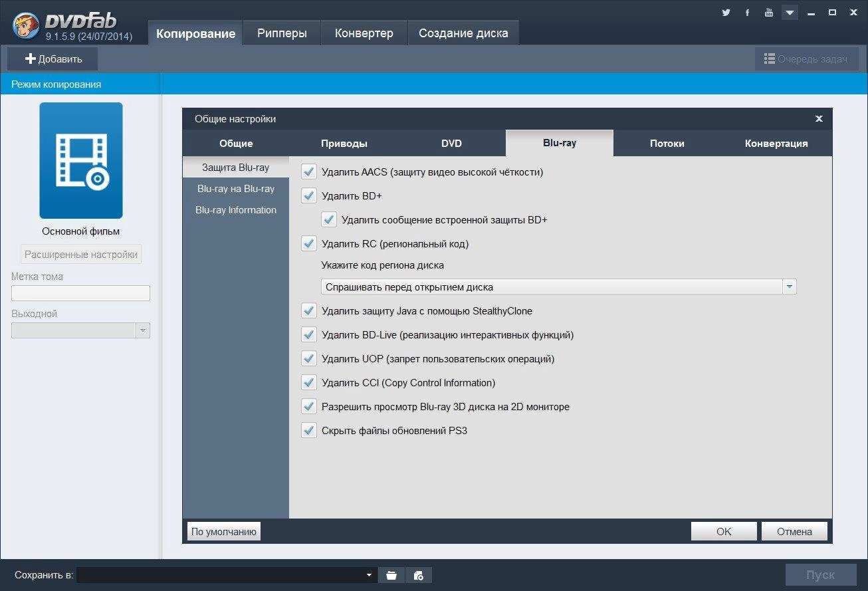This screenshot has width=868, height=591.
Task: Switch to the Создание диска tab
Action: click(463, 33)
